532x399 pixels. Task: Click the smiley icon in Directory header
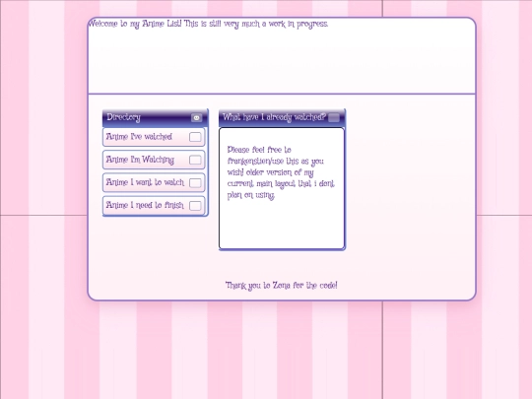click(196, 118)
